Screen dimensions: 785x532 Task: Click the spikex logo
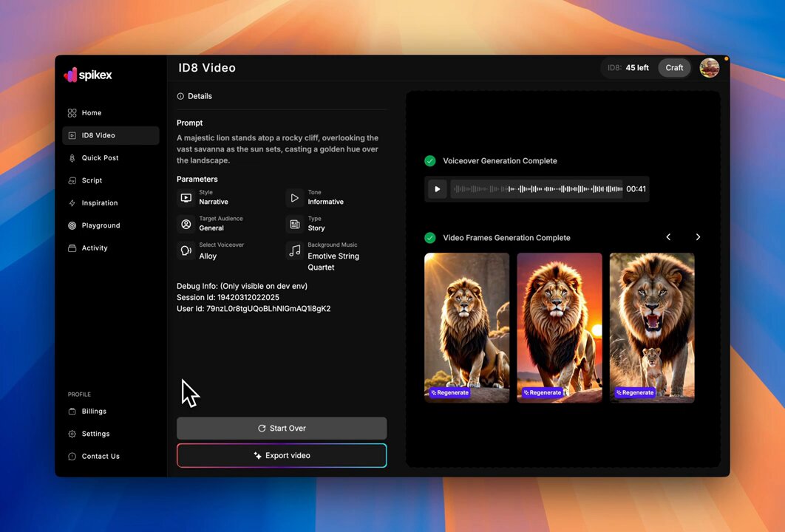(88, 75)
